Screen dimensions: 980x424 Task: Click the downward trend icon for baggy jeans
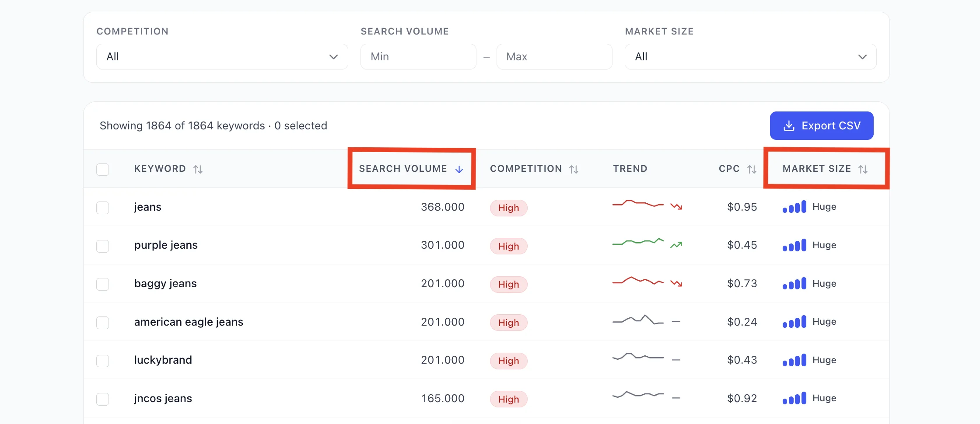(x=676, y=283)
